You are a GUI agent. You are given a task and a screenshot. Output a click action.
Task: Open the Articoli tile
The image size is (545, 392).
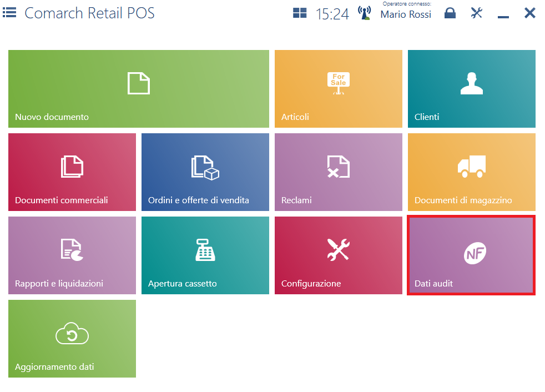click(x=339, y=89)
